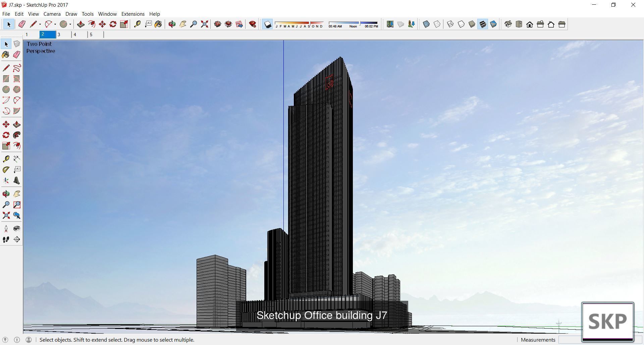Expand Line tool dropdown arrow
This screenshot has width=644, height=345.
pos(40,24)
